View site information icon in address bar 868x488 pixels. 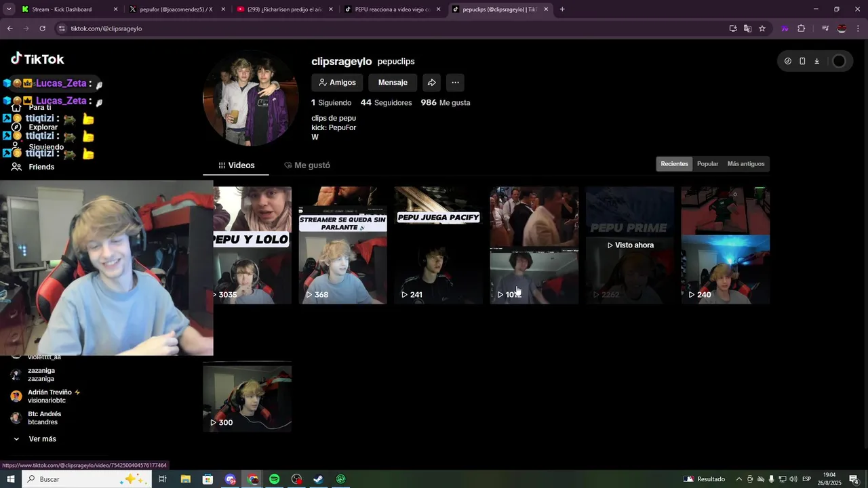62,28
